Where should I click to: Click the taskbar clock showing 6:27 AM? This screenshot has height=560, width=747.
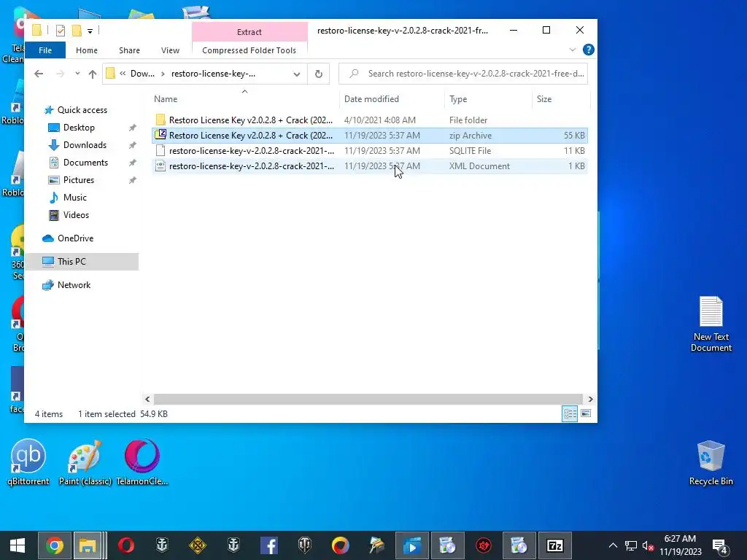pos(681,545)
